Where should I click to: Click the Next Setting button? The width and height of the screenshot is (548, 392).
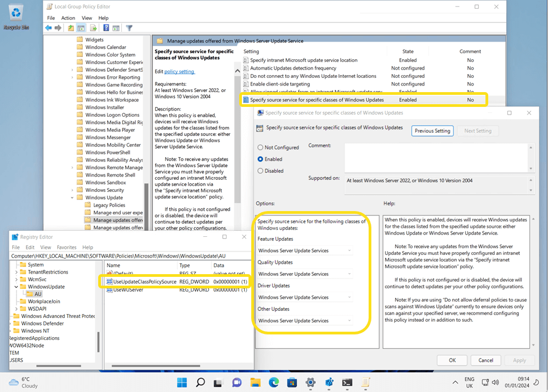478,130
